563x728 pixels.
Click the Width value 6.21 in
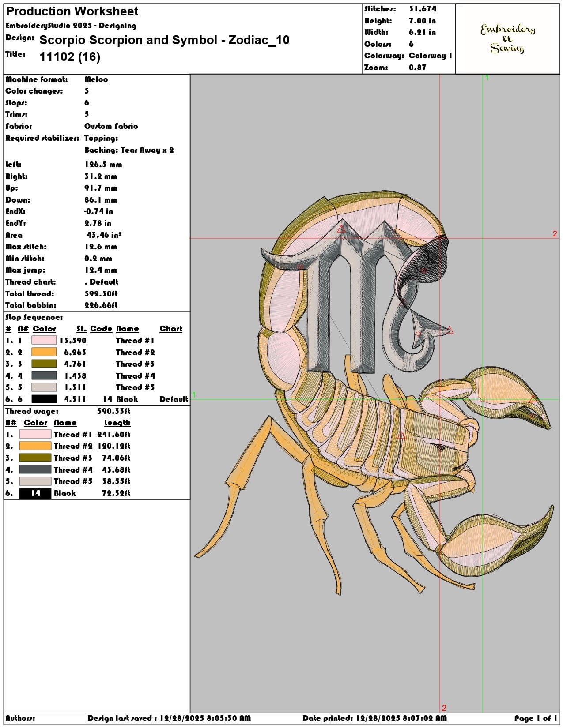pos(422,32)
